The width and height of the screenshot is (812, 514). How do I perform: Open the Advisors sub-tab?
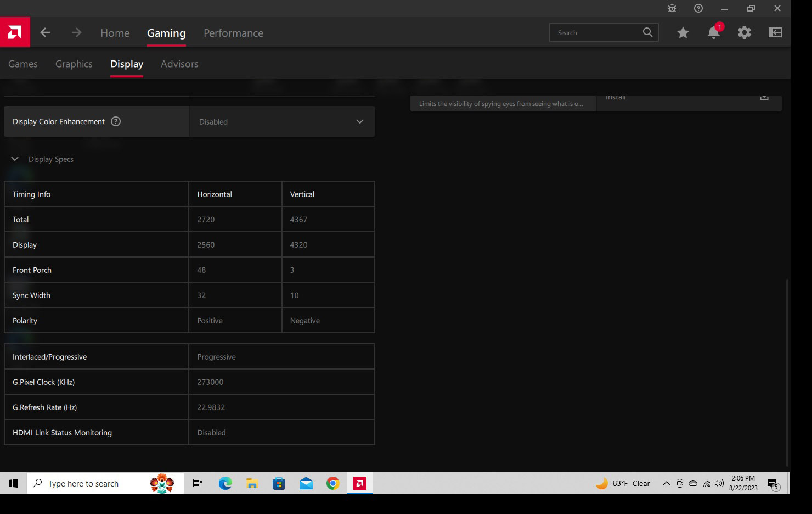179,64
